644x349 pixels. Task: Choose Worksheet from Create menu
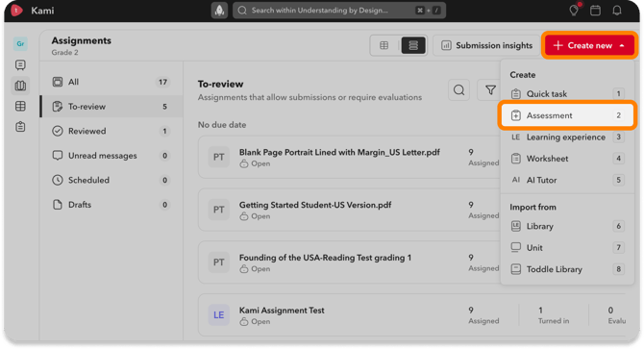567,158
